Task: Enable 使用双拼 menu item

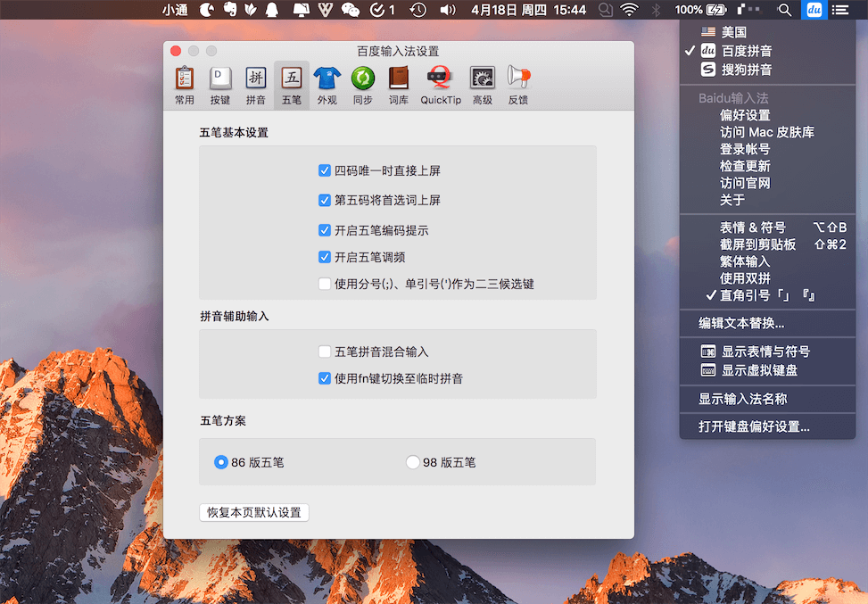Action: click(767, 278)
